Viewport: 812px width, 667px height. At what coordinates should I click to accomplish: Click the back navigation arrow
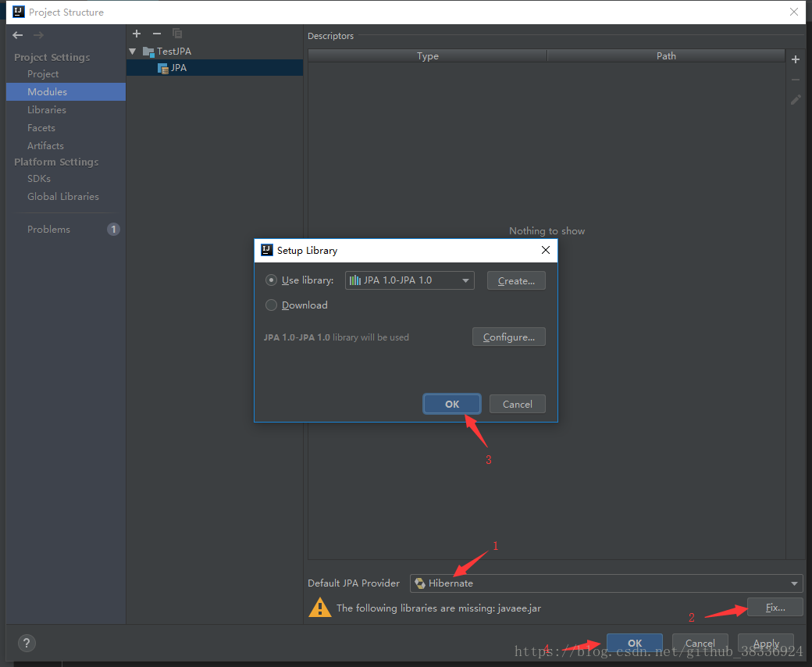pyautogui.click(x=18, y=34)
